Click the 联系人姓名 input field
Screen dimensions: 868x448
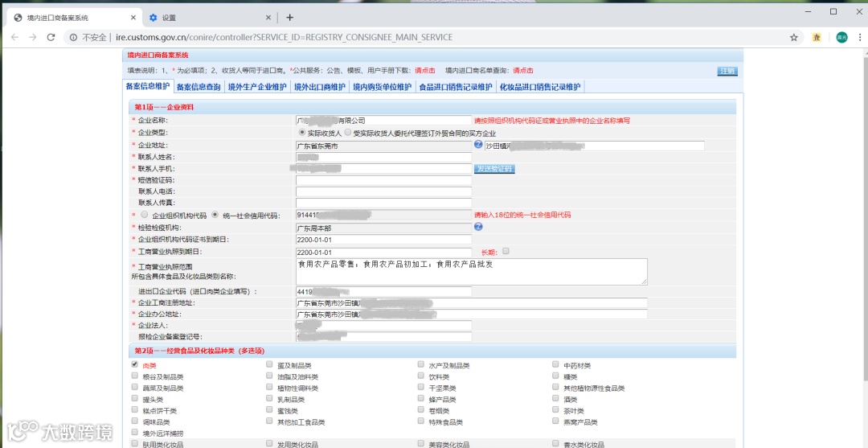(383, 158)
